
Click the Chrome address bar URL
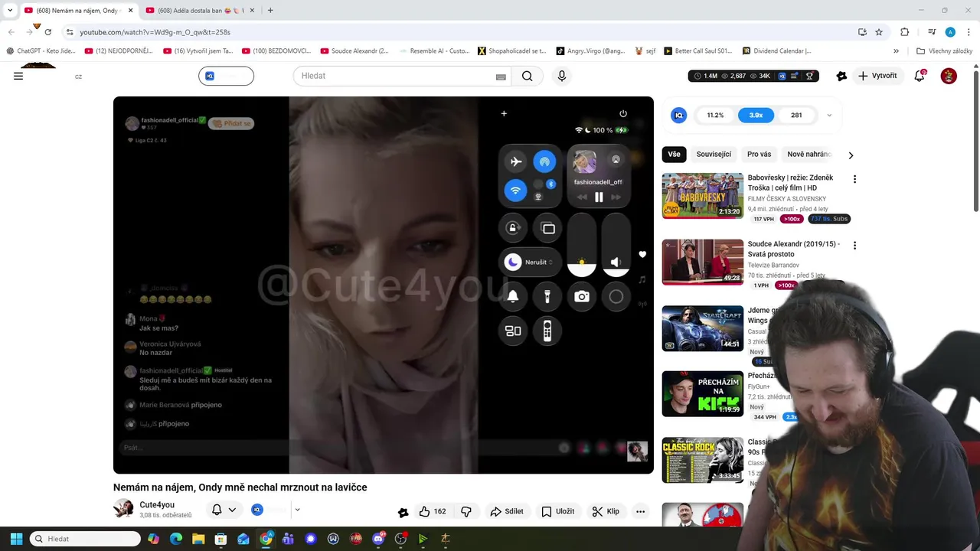(x=155, y=32)
